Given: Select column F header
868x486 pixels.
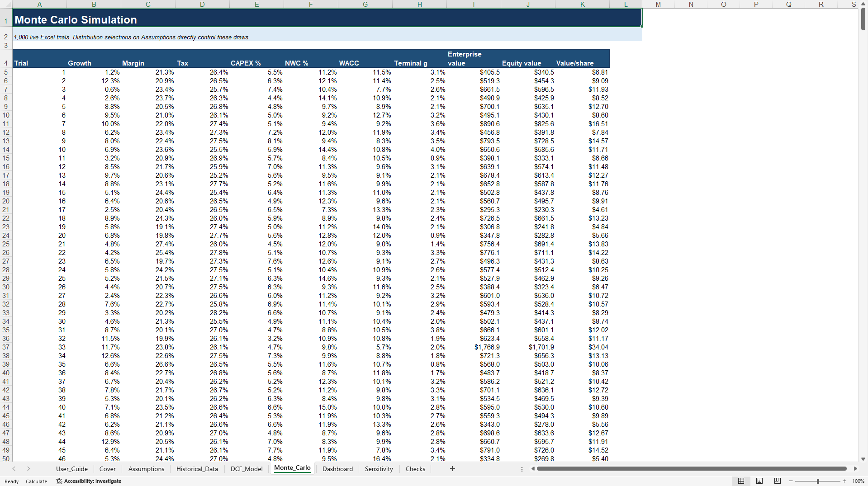Looking at the screenshot, I should [x=311, y=4].
